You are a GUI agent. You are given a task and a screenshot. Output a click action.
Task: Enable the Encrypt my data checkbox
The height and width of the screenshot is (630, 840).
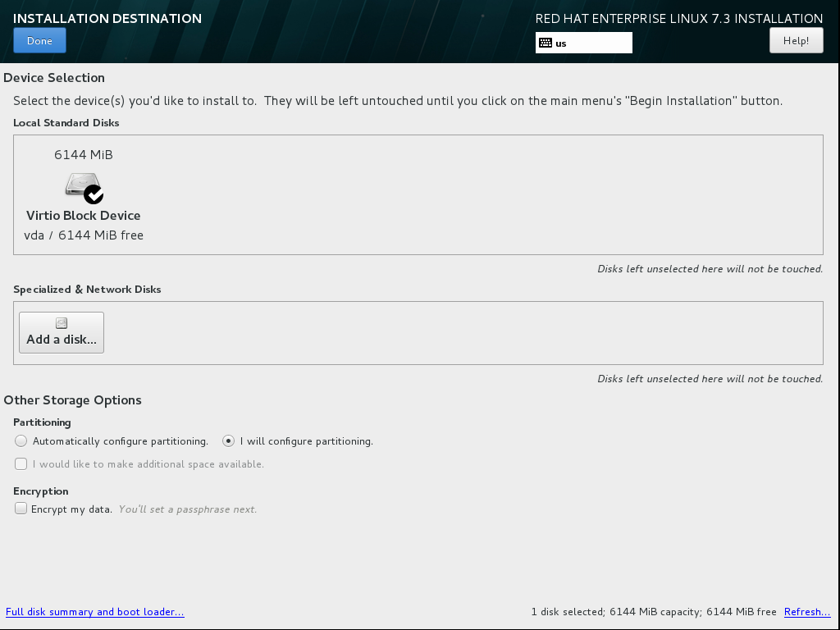pos(21,509)
